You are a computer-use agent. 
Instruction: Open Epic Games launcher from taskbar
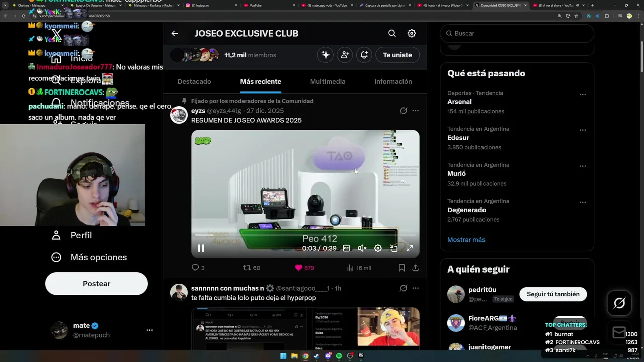(361, 356)
